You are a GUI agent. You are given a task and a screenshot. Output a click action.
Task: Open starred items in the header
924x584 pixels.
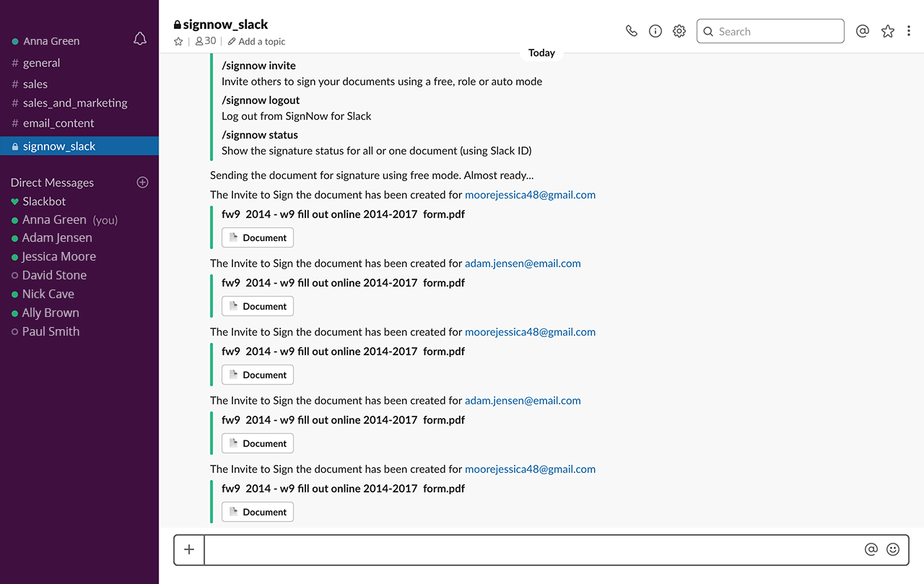[x=888, y=31]
